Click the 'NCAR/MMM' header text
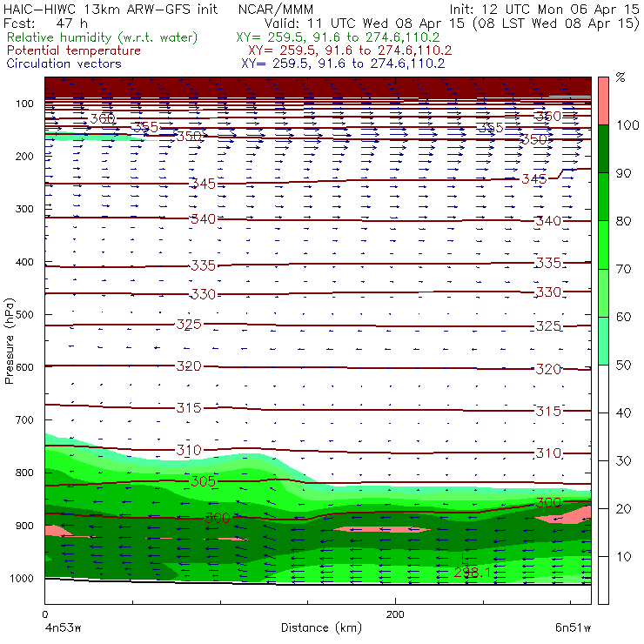The height and width of the screenshot is (644, 644). pos(276,10)
